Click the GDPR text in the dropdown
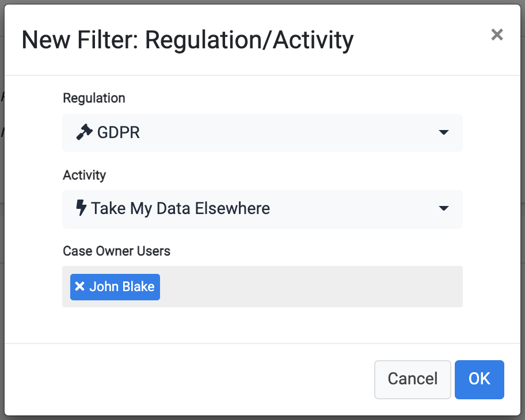The image size is (525, 420). (x=119, y=132)
